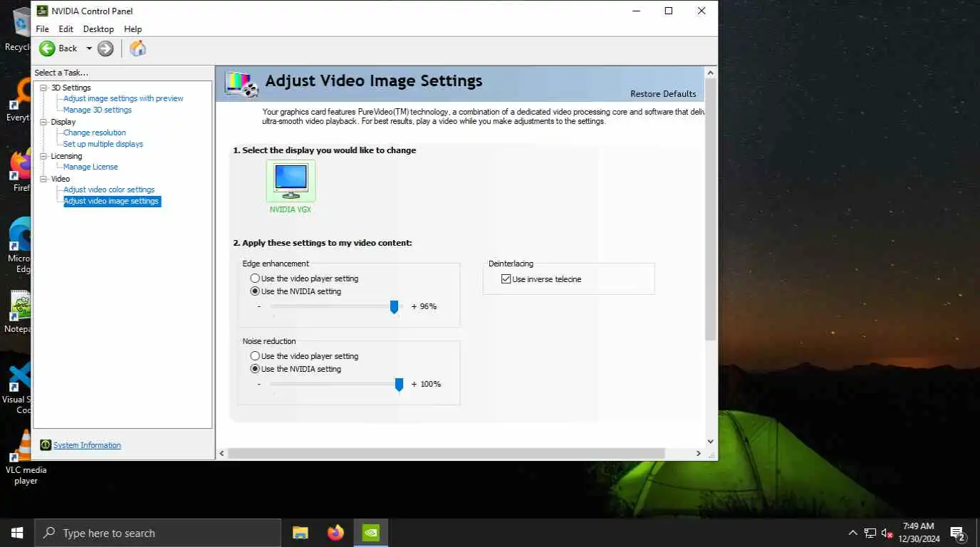This screenshot has width=980, height=547.
Task: Open File Explorer from the taskbar
Action: [301, 533]
